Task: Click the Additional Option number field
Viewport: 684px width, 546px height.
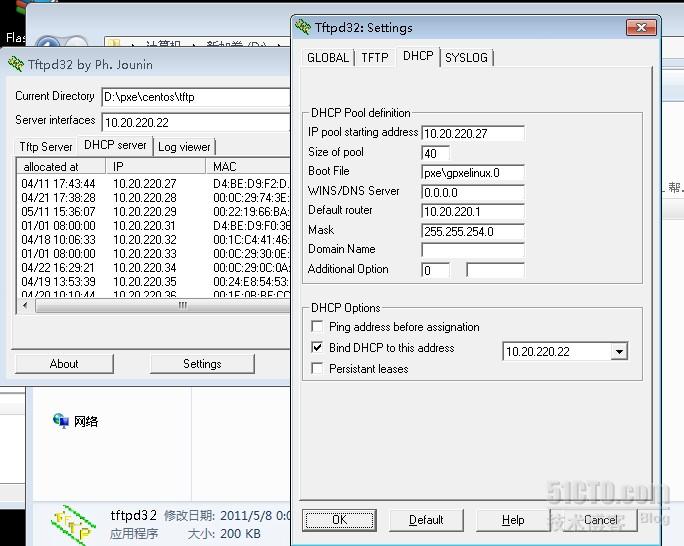Action: pyautogui.click(x=435, y=270)
